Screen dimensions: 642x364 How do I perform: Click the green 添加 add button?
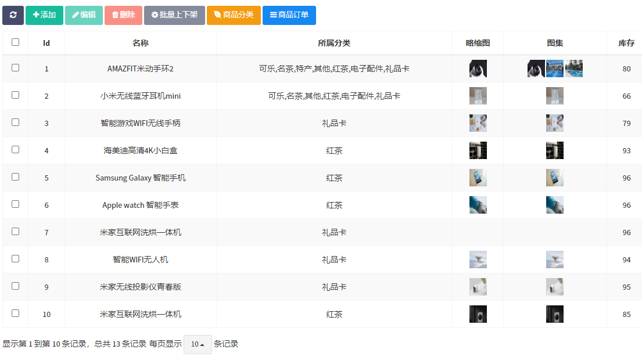44,15
